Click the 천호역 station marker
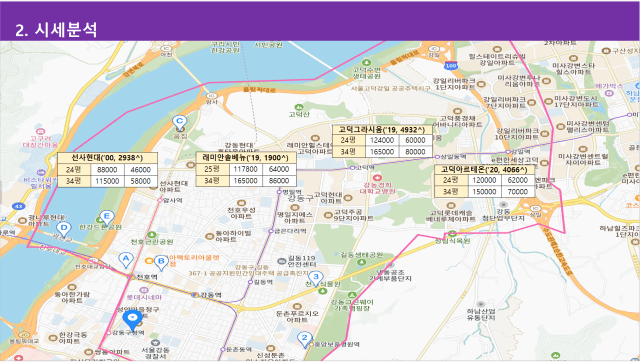Screen dimensions: 640x362 pos(131,277)
